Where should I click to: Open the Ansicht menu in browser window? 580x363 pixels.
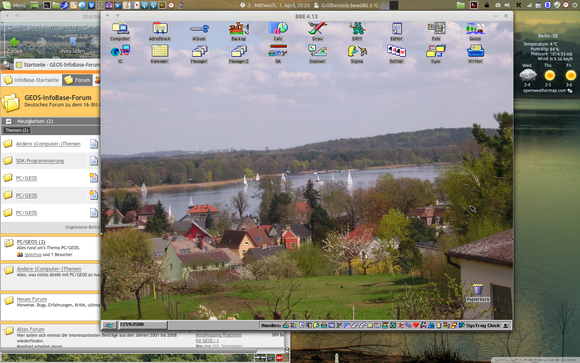point(68,27)
